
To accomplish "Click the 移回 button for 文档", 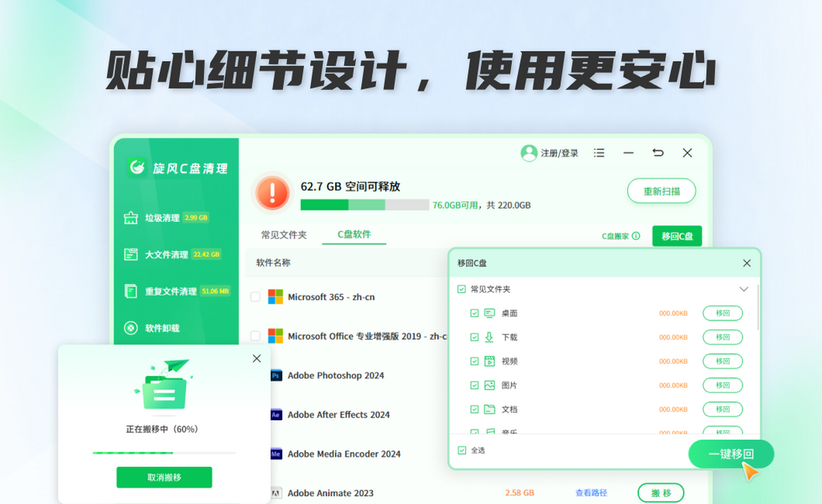I will pos(723,409).
